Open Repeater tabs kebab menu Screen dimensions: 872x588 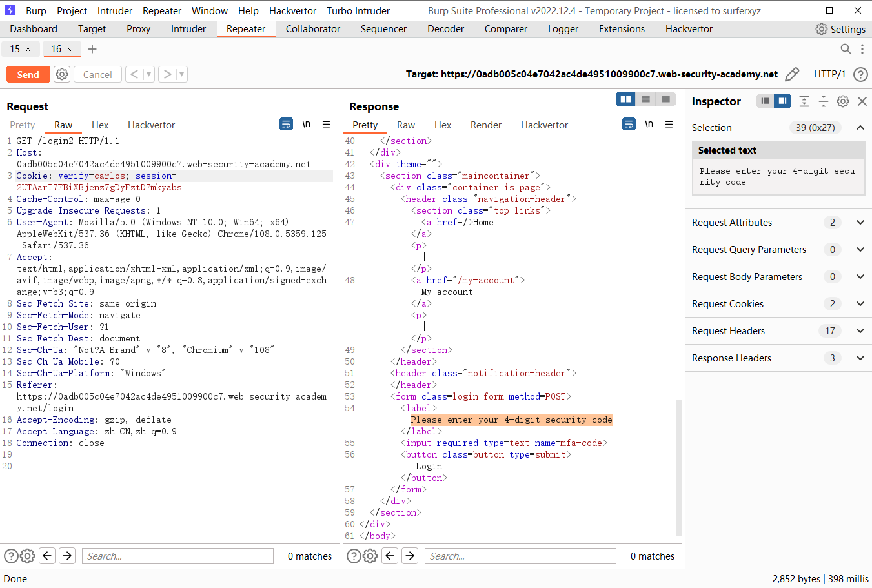click(x=862, y=49)
